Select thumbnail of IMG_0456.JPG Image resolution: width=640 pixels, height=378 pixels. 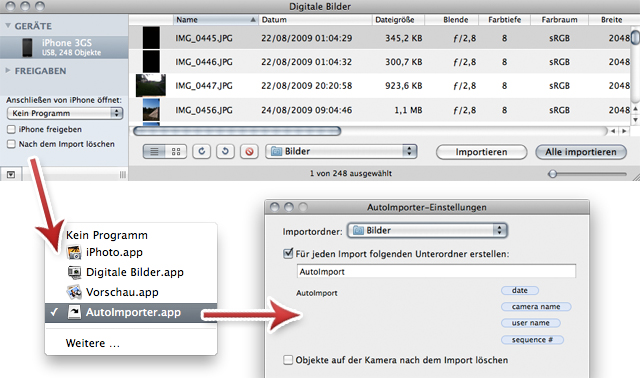151,110
